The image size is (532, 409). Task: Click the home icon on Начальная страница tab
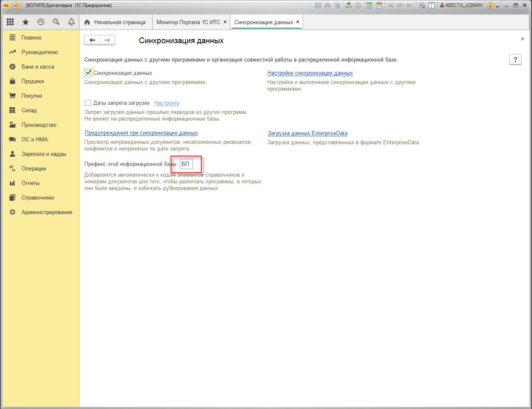(87, 22)
